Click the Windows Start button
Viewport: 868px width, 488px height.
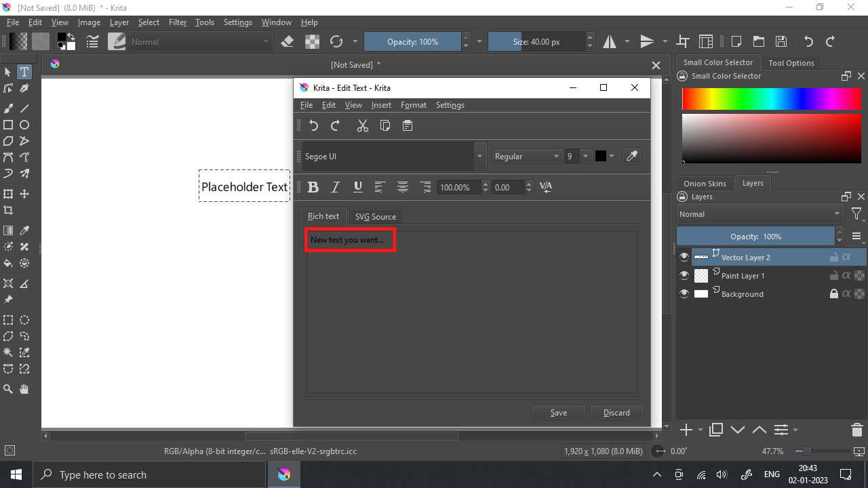tap(16, 474)
